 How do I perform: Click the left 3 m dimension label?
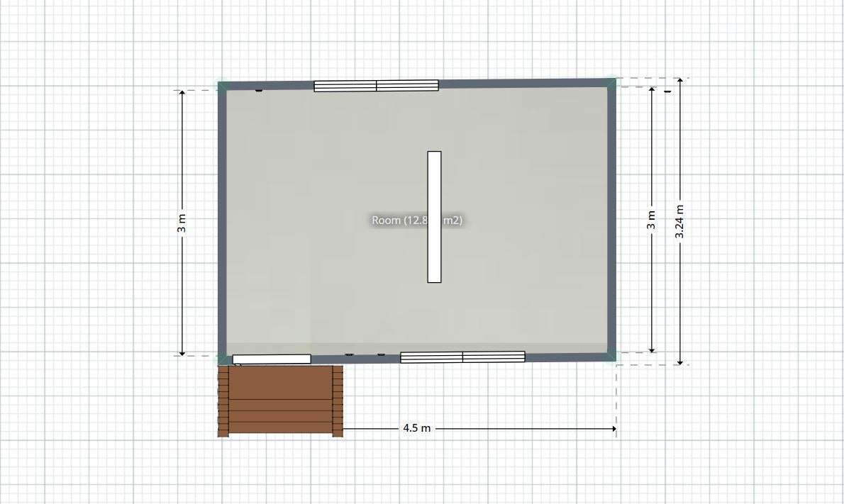pos(183,221)
